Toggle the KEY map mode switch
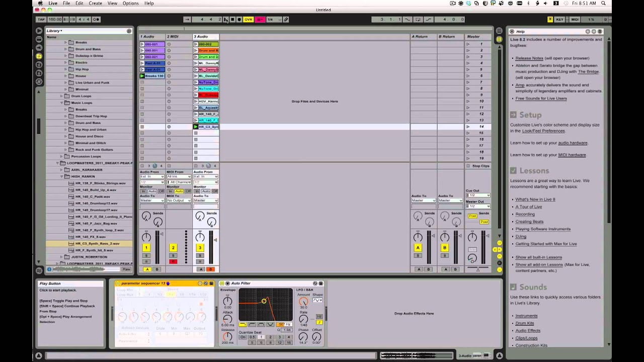 [x=560, y=20]
